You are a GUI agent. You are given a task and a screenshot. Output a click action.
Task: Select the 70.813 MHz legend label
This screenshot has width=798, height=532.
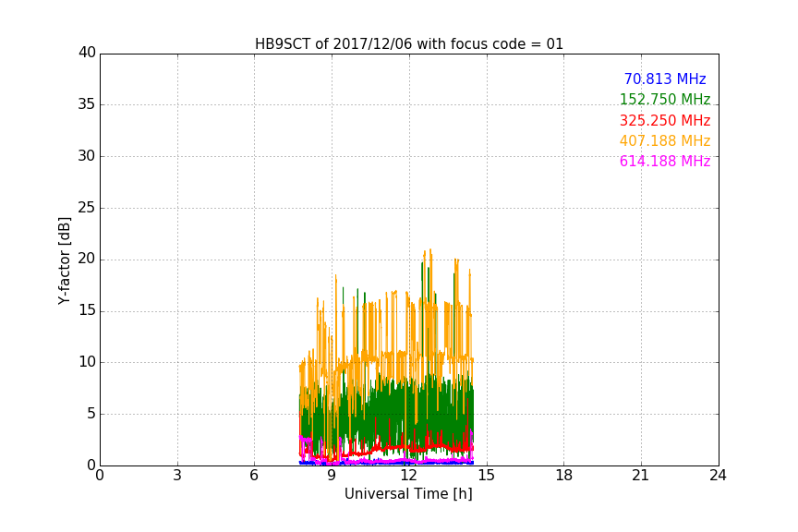tap(665, 79)
